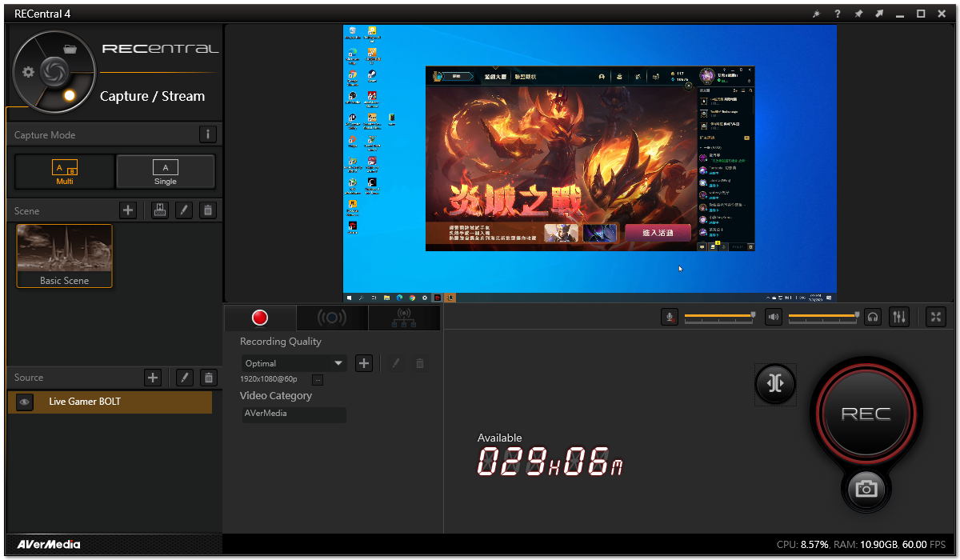Add a new recording quality profile

coord(364,363)
